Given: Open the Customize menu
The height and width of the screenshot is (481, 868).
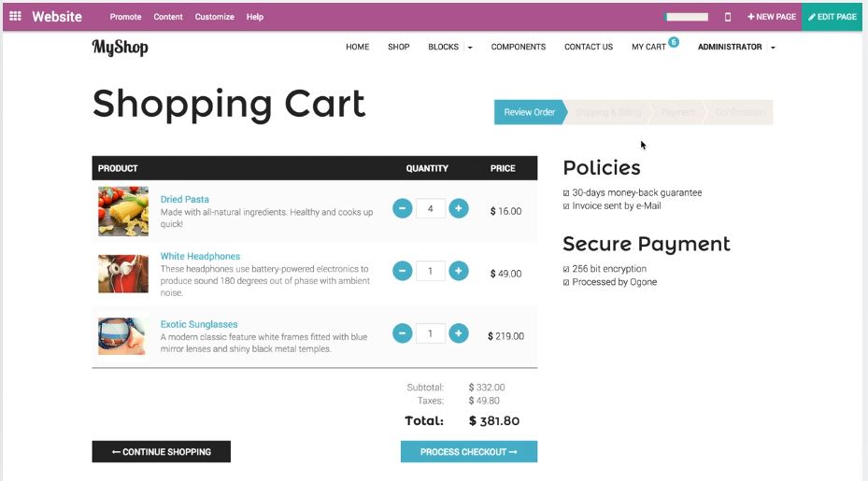Looking at the screenshot, I should (x=214, y=17).
